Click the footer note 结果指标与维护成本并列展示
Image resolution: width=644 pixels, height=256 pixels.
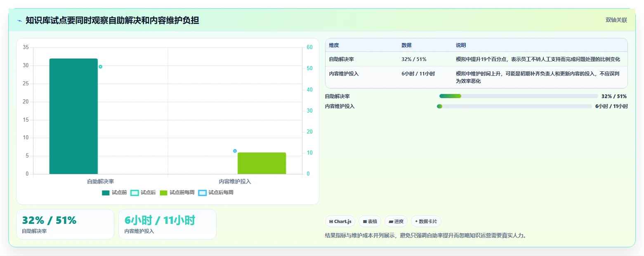tap(426, 236)
